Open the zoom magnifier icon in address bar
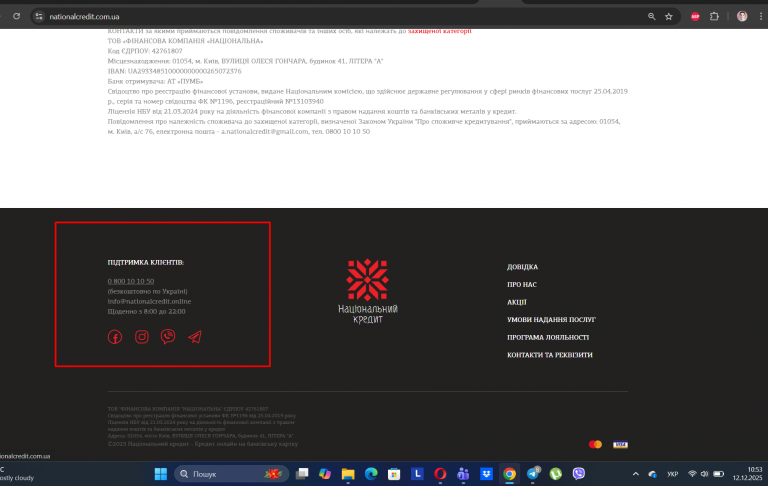Viewport: 768px width, 486px height. point(651,17)
